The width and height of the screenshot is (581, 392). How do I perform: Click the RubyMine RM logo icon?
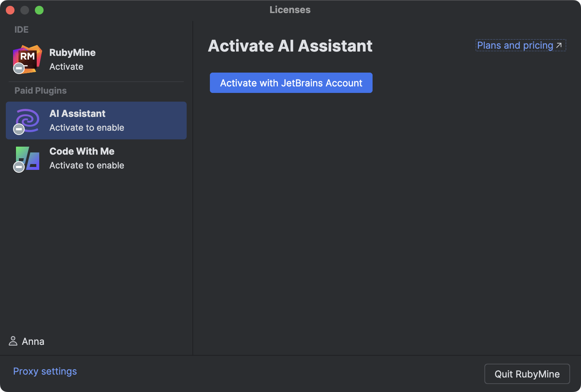[27, 59]
